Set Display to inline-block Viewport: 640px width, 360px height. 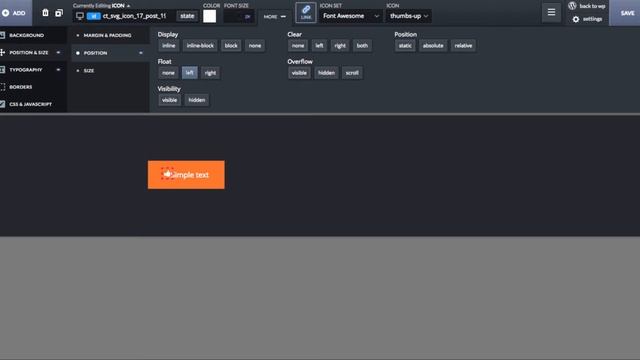(200, 46)
